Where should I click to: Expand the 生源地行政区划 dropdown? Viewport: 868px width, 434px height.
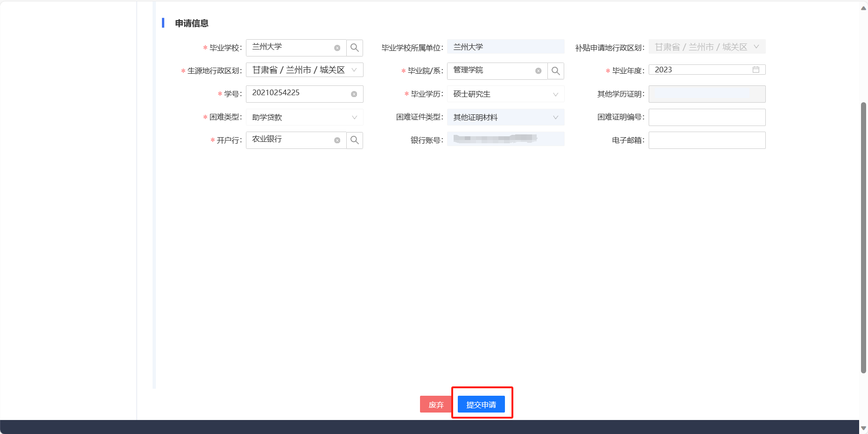pos(354,70)
